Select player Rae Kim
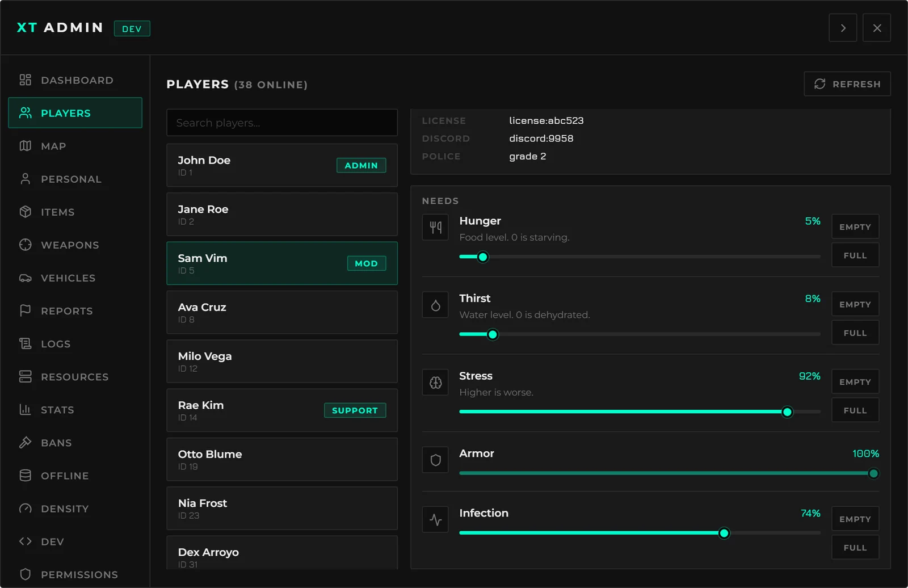Viewport: 908px width, 588px height. (x=282, y=410)
